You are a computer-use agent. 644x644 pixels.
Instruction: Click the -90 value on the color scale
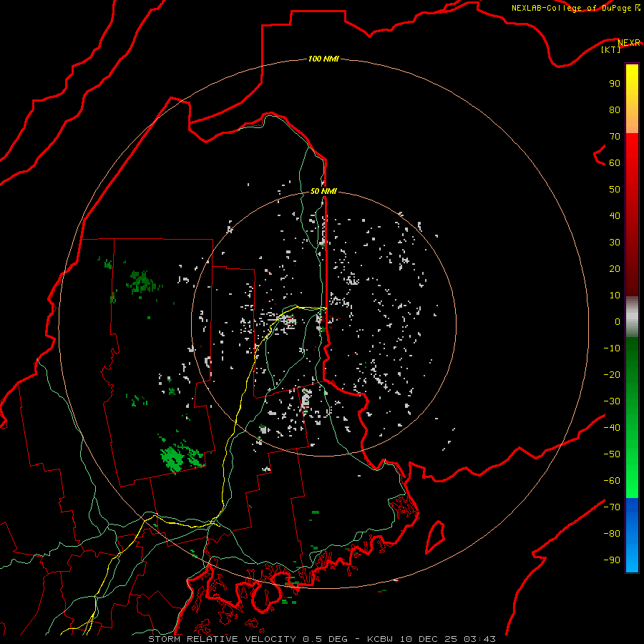pyautogui.click(x=612, y=560)
